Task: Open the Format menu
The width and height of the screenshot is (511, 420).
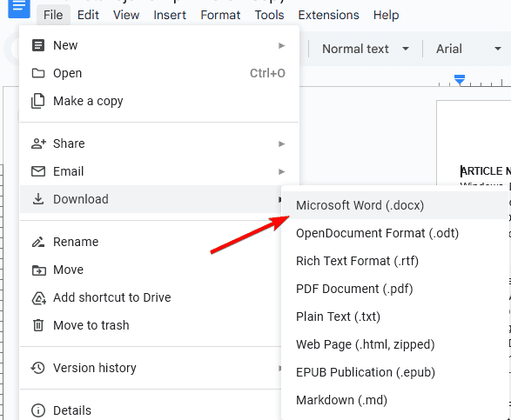Action: (x=220, y=15)
